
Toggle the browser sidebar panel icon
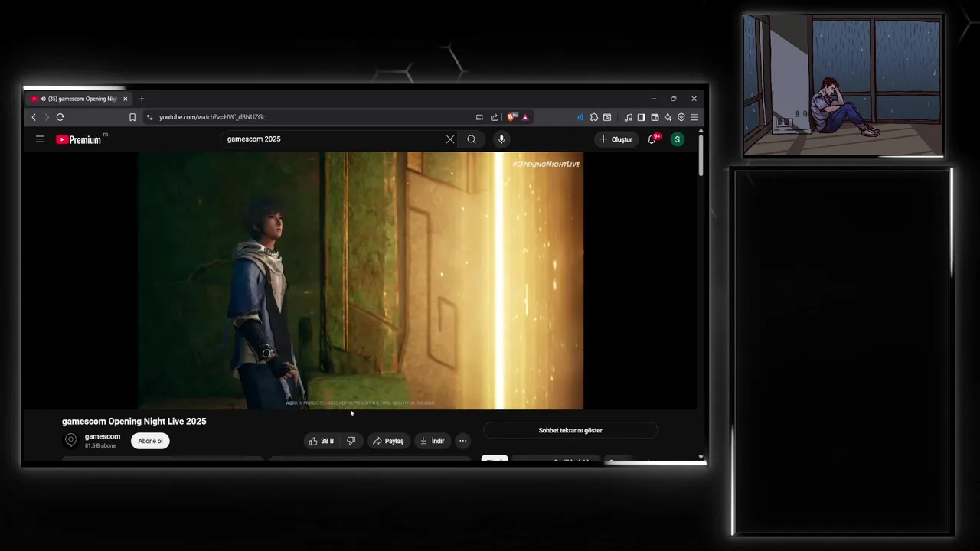pyautogui.click(x=642, y=117)
